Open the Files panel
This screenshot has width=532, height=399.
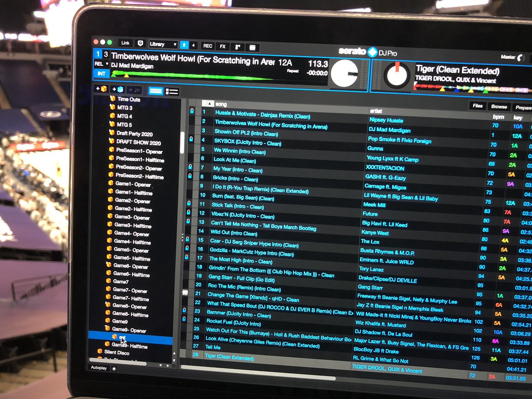(x=477, y=106)
